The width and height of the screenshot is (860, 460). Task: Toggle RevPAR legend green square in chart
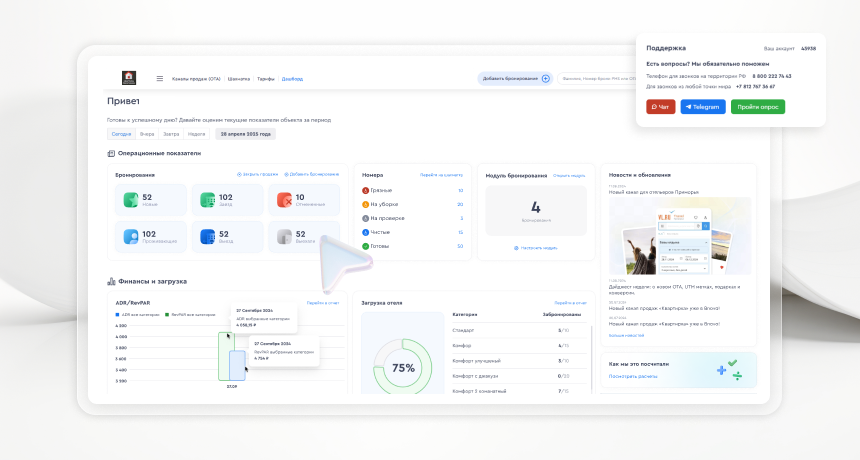[167, 315]
